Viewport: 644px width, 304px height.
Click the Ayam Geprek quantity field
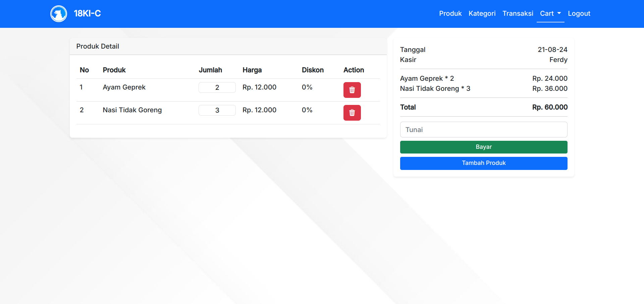217,87
